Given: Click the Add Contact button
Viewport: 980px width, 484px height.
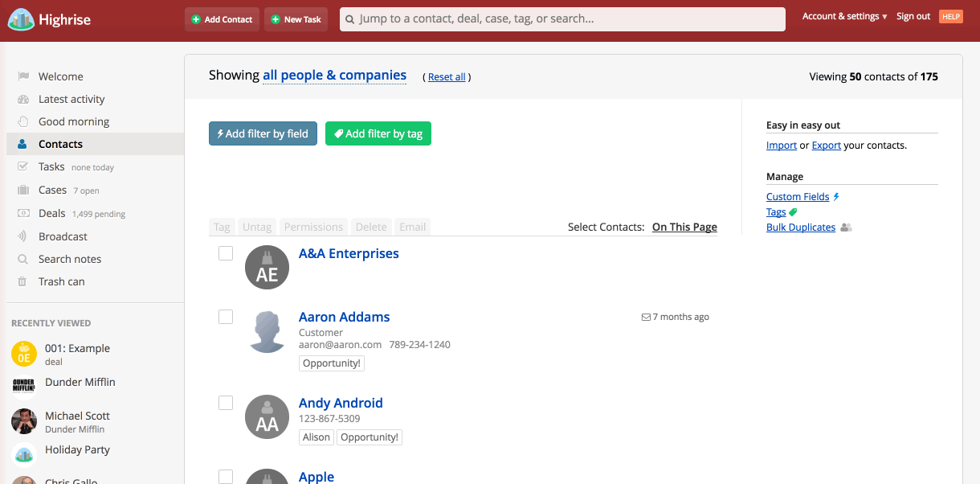Looking at the screenshot, I should click(x=222, y=19).
